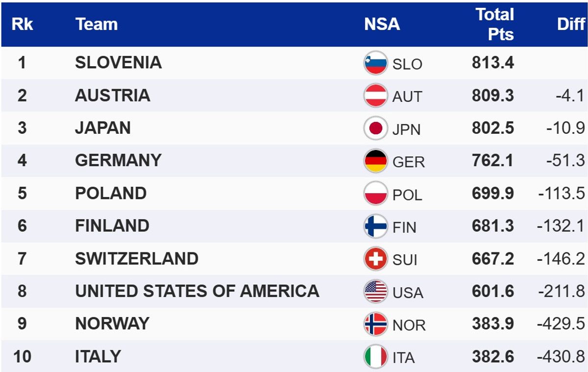Screen dimensions: 588x372
Task: Sort by Total Pts column header
Action: click(x=494, y=24)
